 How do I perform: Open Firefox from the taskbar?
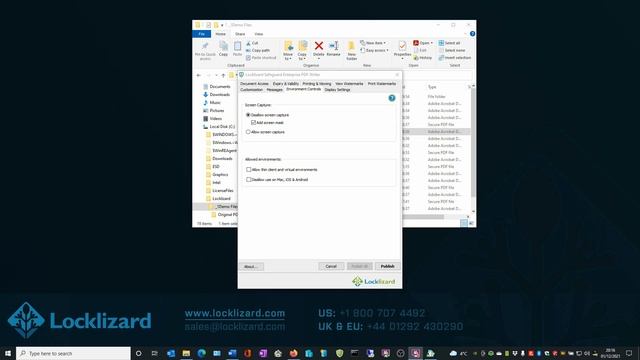293,353
